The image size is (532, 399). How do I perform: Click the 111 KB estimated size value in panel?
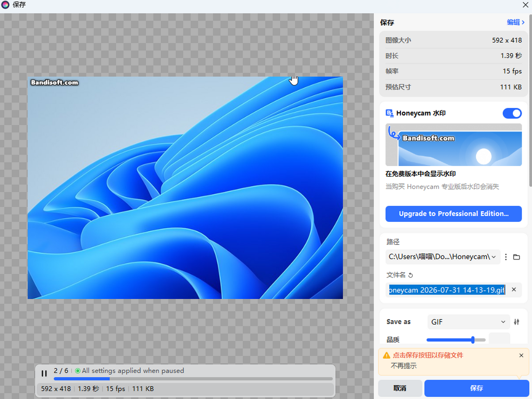click(511, 87)
